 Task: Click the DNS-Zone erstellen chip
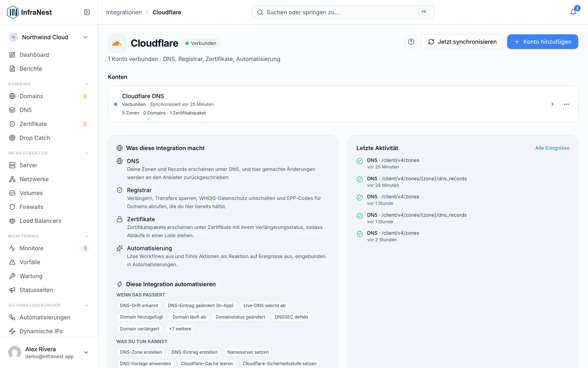click(x=141, y=352)
